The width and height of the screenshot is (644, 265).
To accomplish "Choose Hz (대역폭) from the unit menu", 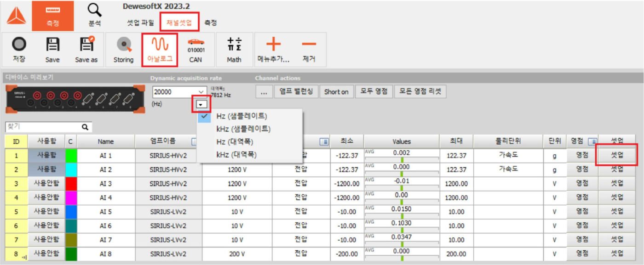I will coord(250,142).
